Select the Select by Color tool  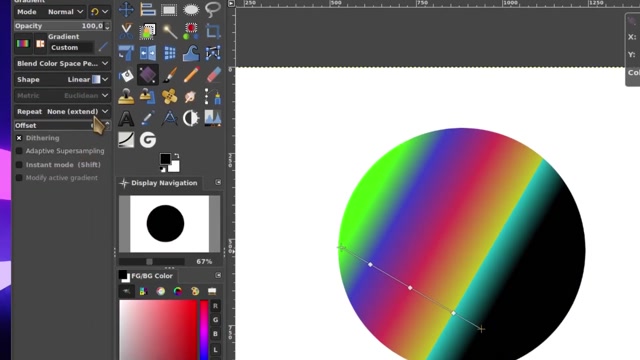click(191, 31)
